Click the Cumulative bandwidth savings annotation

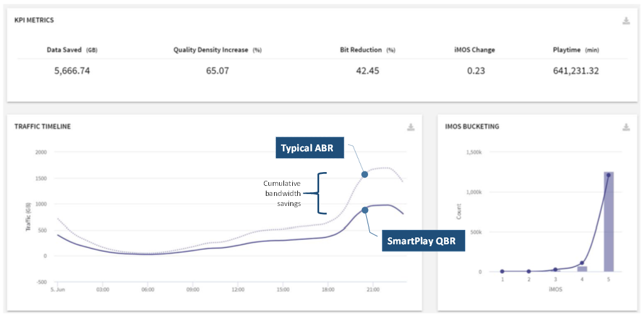pyautogui.click(x=282, y=193)
